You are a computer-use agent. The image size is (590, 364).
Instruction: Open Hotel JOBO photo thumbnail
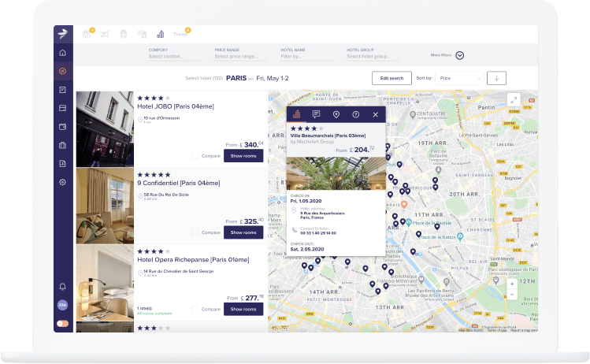pyautogui.click(x=105, y=129)
